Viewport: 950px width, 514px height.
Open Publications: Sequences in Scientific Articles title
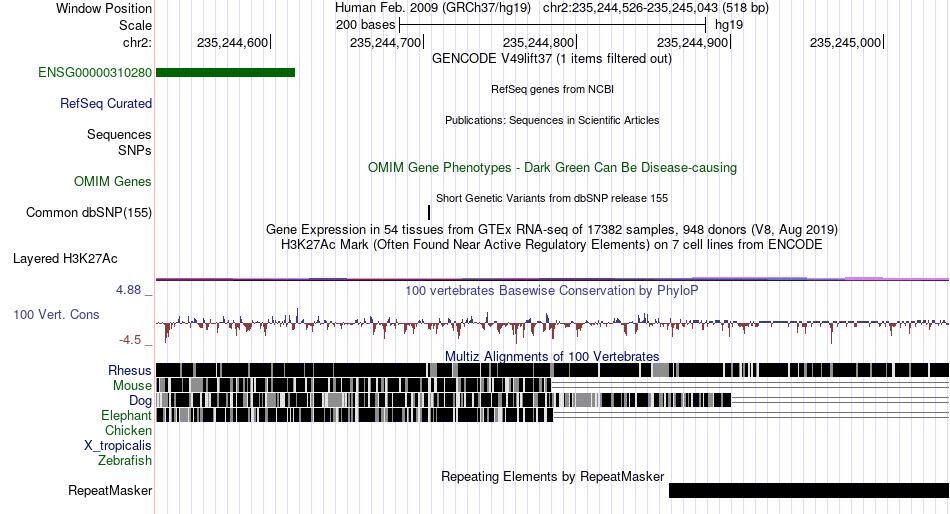(x=552, y=120)
